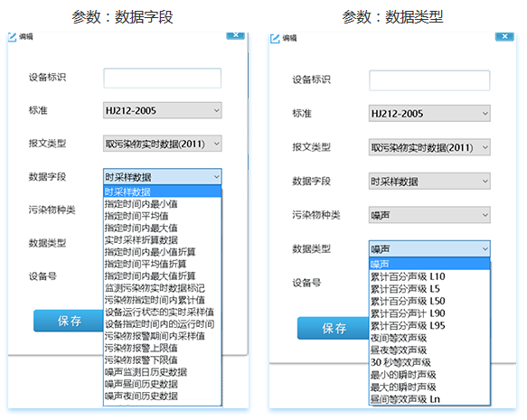Collapse the 数据类型 噪声 dropdown arrow
527x420 pixels.
click(485, 248)
